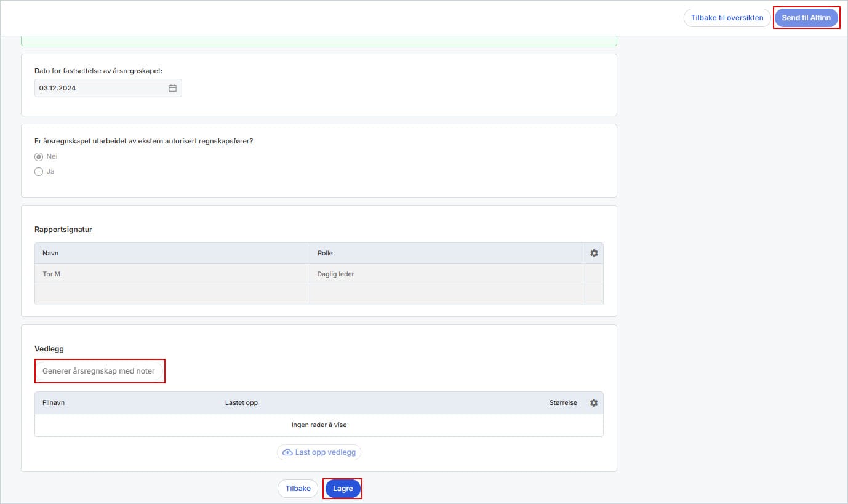
Task: Select the Ja radio button
Action: click(39, 172)
